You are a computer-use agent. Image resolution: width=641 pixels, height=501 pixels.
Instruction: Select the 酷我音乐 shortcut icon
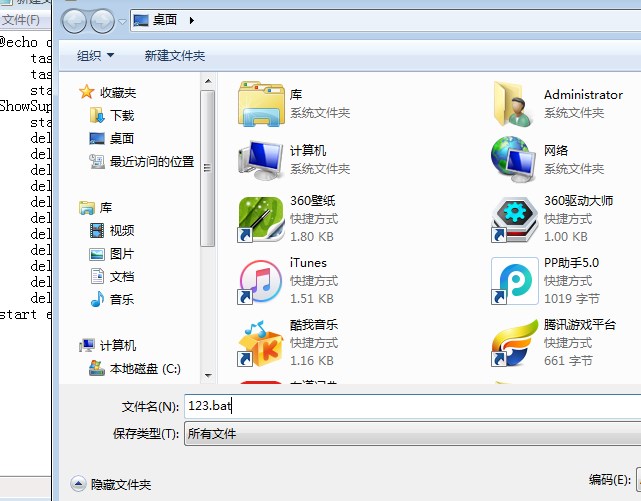[261, 344]
